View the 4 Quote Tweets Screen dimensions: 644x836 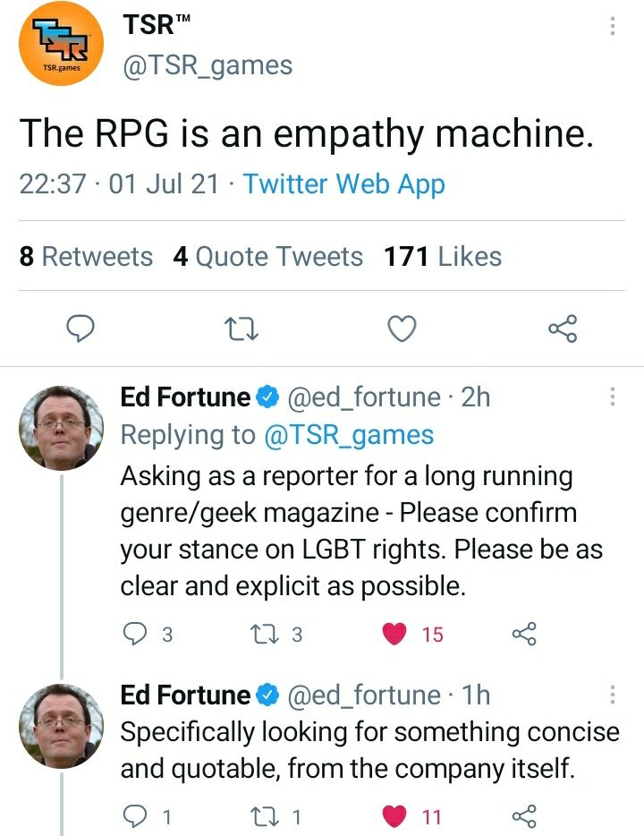tap(268, 256)
